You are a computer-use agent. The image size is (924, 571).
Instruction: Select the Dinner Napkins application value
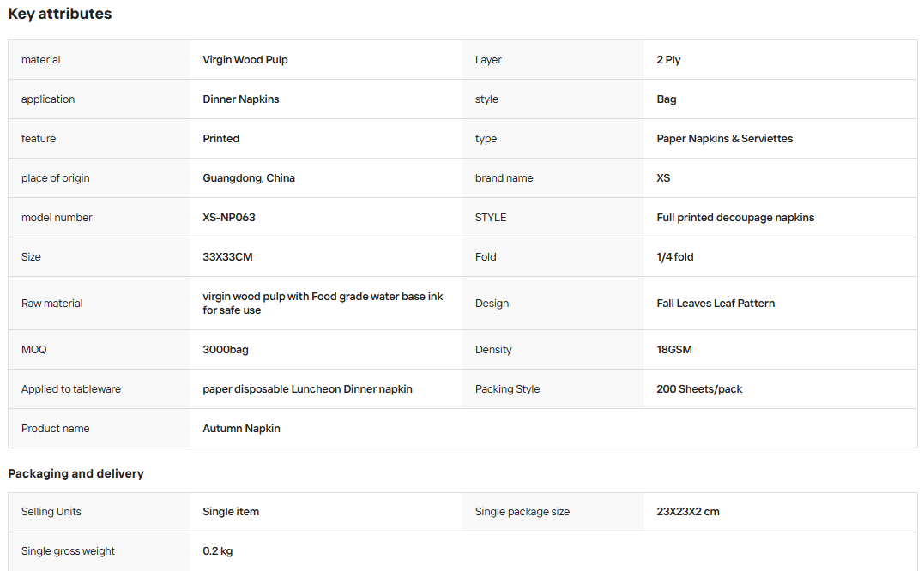pos(240,99)
